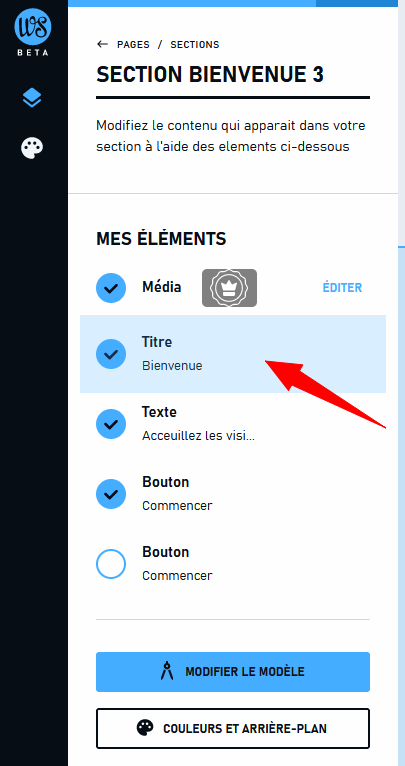Click the Modifier le modèle button

(233, 672)
